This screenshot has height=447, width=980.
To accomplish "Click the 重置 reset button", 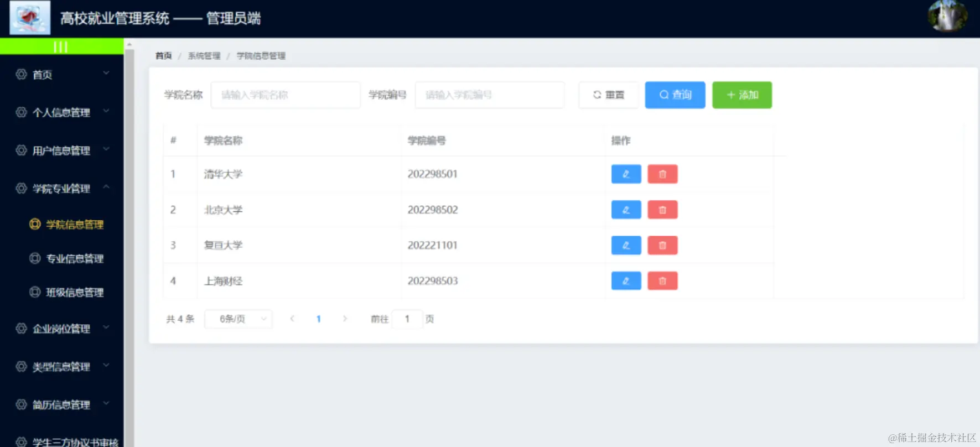I will [x=609, y=95].
